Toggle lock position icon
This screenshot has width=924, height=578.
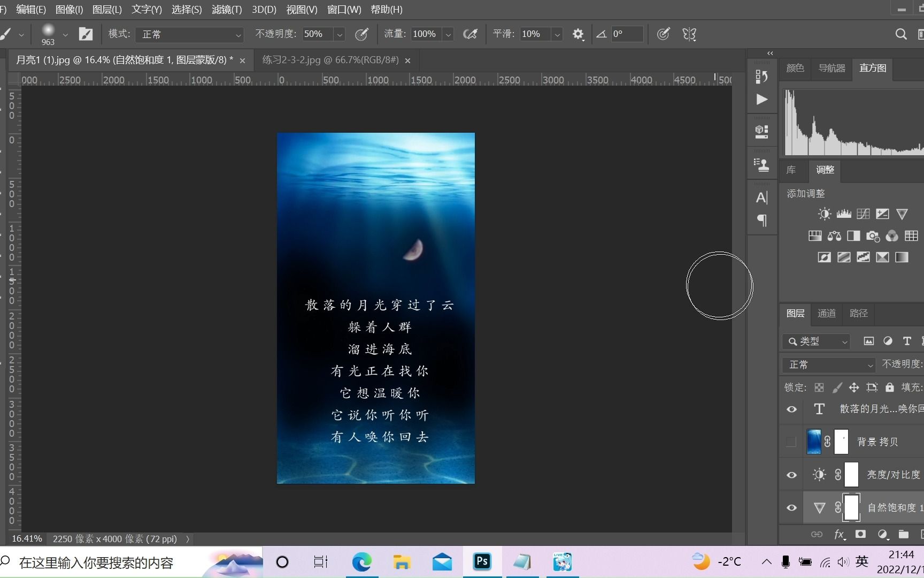(x=854, y=387)
